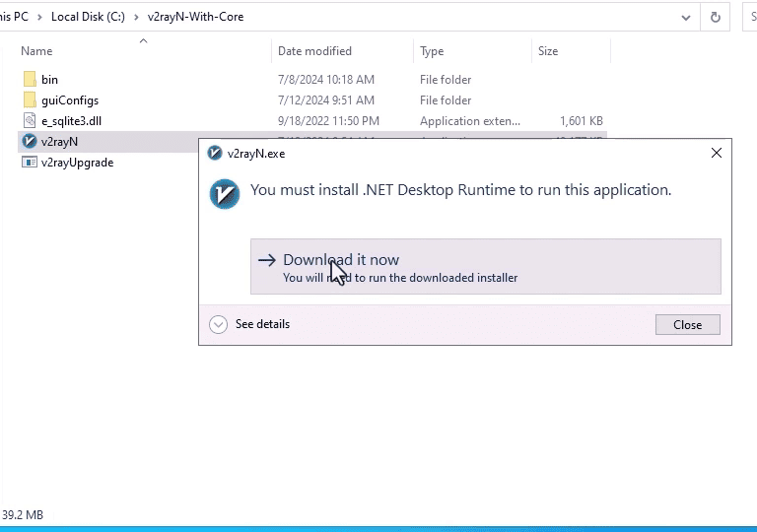
Task: Click the small v2rayN icon in dialog title bar
Action: coord(215,154)
